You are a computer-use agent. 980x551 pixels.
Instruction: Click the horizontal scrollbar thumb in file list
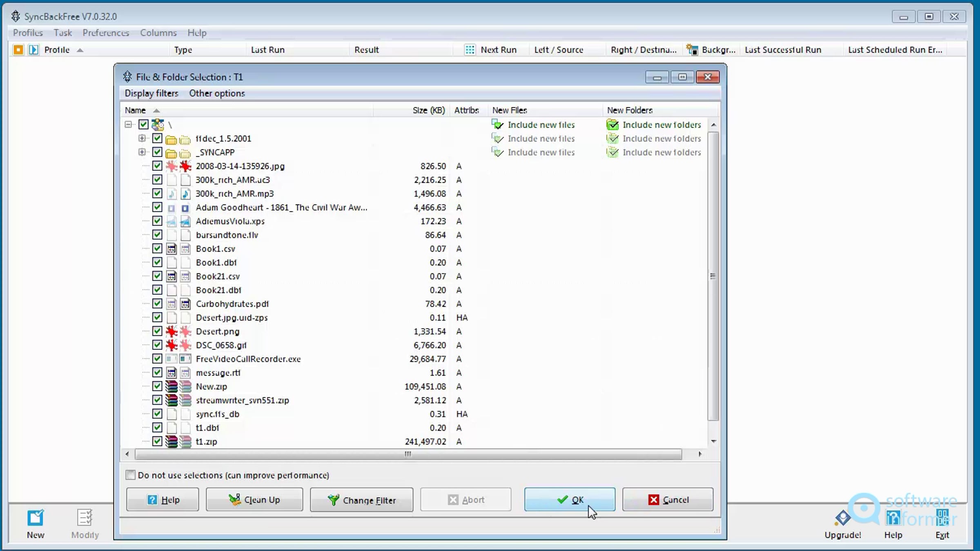click(x=408, y=454)
